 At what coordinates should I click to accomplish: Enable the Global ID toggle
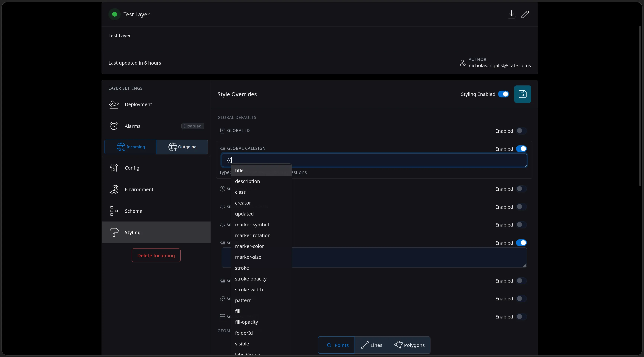(521, 131)
